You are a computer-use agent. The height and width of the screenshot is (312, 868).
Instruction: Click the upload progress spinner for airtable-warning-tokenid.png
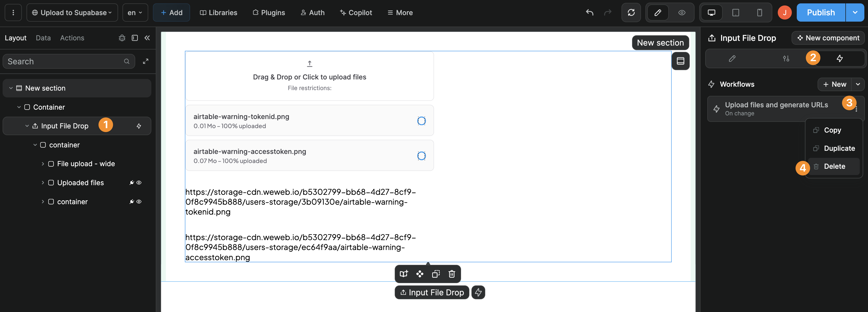point(422,121)
